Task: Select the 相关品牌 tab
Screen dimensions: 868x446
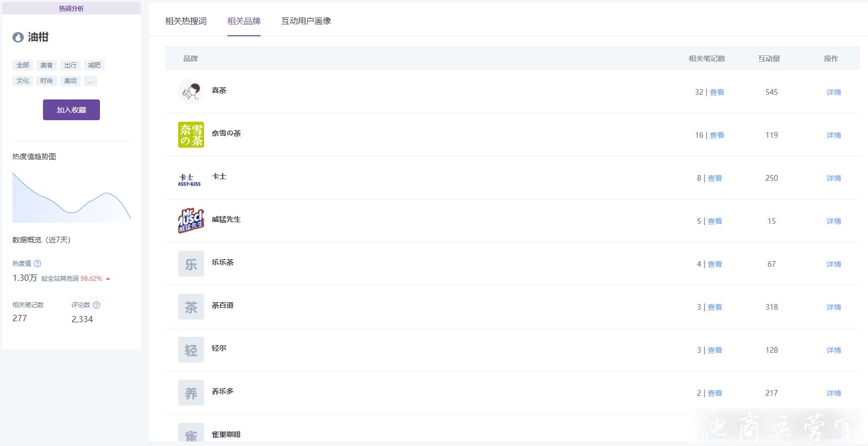Action: tap(244, 21)
